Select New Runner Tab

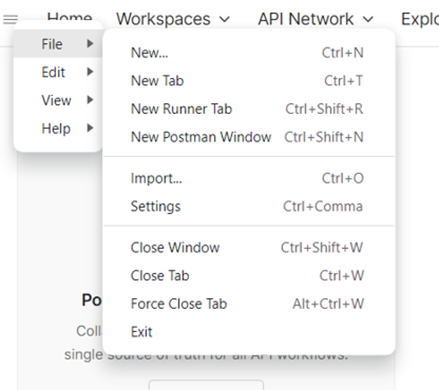[249, 109]
